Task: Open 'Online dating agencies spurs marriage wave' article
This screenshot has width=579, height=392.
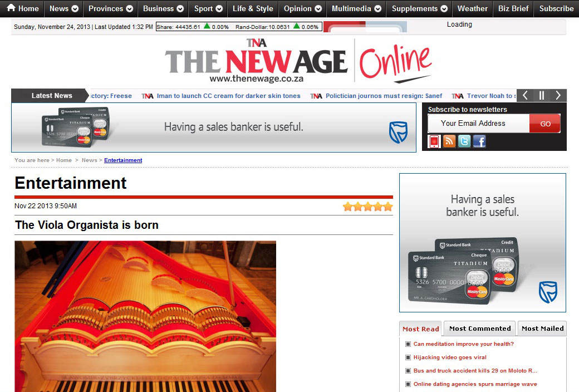Action: click(x=475, y=384)
